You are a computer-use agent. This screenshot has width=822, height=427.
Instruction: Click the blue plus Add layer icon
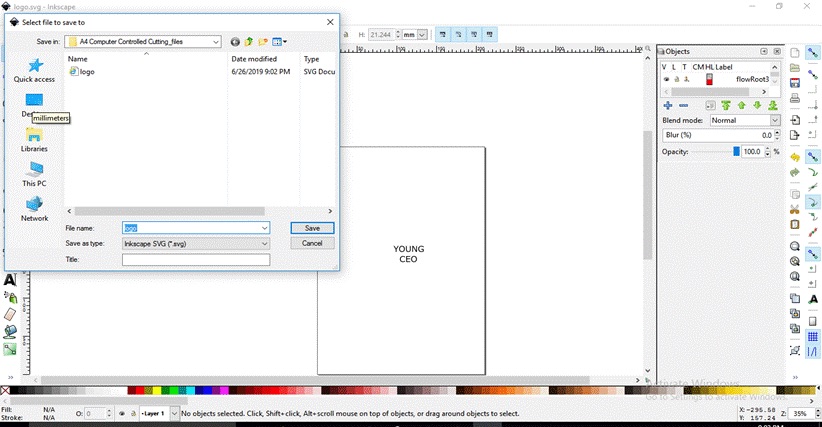[x=668, y=105]
